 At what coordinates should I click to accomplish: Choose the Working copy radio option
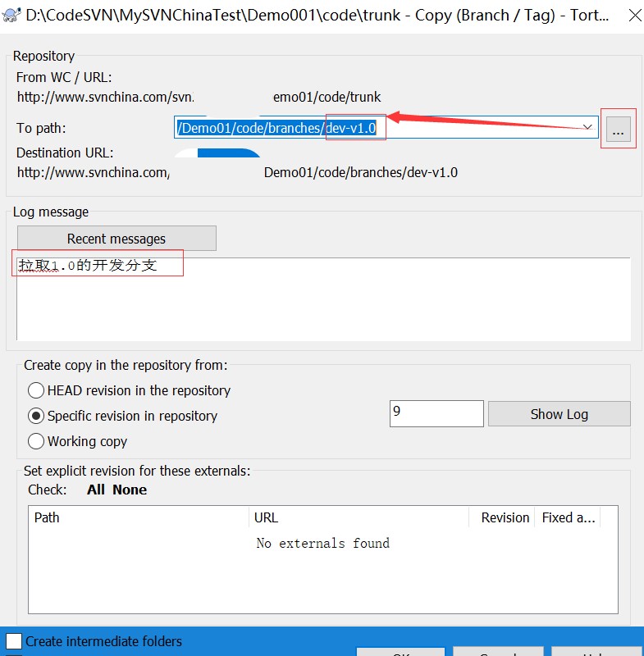[x=36, y=441]
